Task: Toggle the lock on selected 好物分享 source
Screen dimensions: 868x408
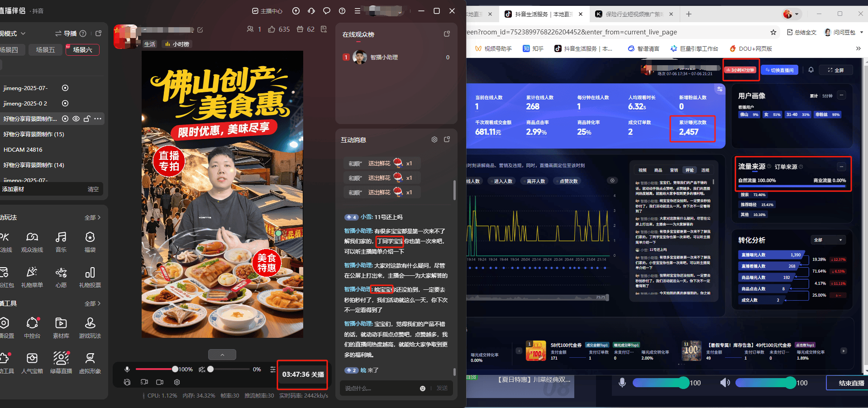Action: point(87,119)
